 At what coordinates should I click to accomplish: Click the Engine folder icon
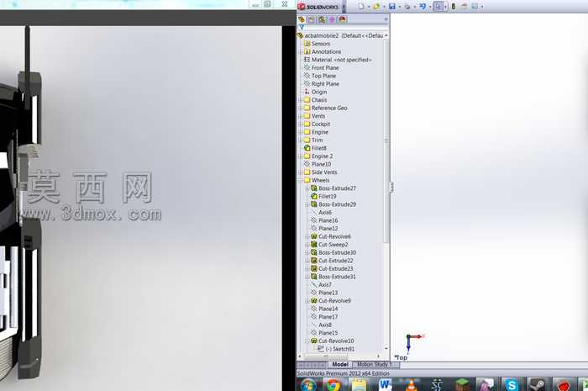tap(307, 132)
